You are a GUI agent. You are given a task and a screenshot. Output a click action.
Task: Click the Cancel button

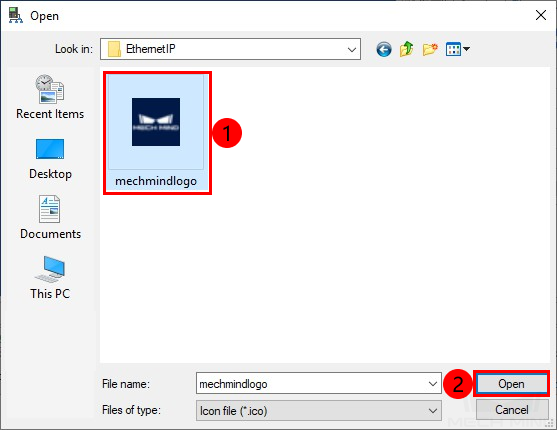tap(512, 410)
